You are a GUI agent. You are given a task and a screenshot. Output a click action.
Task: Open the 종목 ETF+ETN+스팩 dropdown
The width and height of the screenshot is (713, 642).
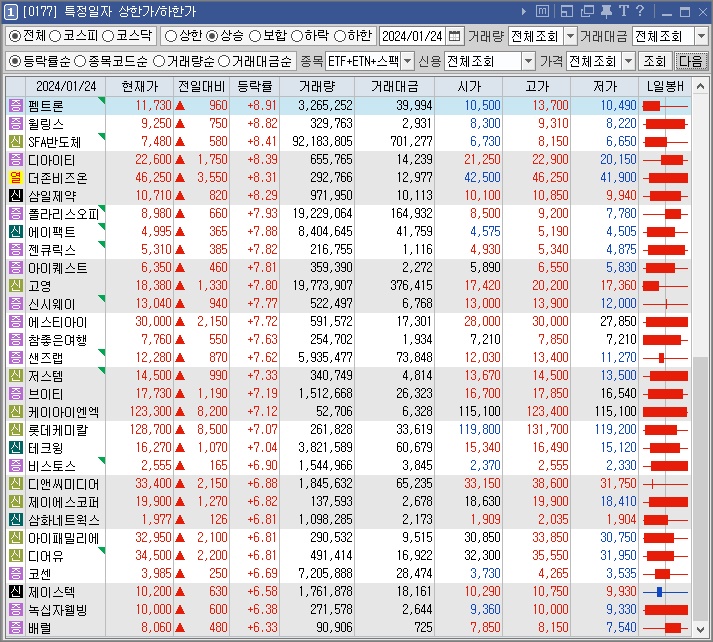[x=408, y=61]
